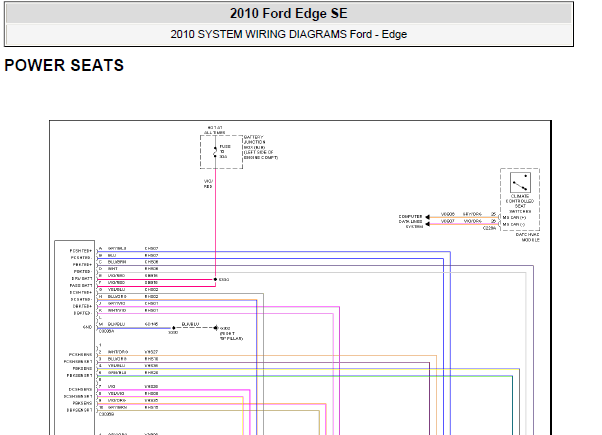602x435 pixels.
Task: Click the 'CLIMATE CONTROLLED SEAT SWITCHES' label
Action: [x=520, y=203]
